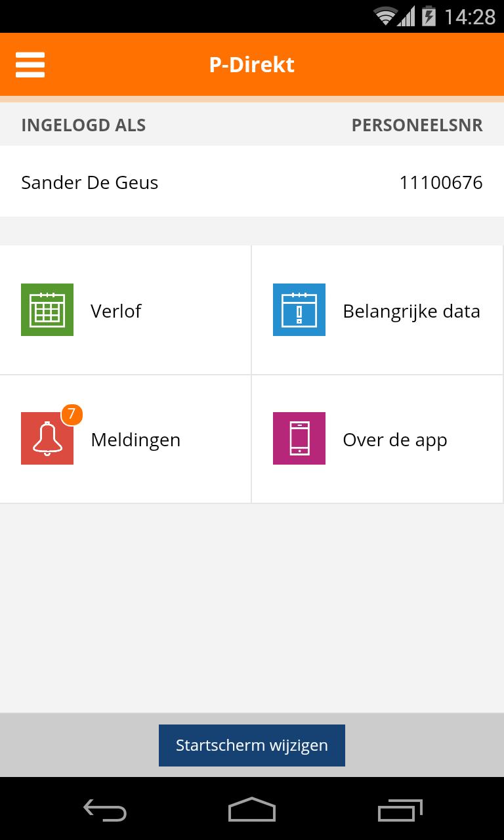This screenshot has width=504, height=840.
Task: Tap the blue Belangrijke data icon
Action: [x=299, y=310]
